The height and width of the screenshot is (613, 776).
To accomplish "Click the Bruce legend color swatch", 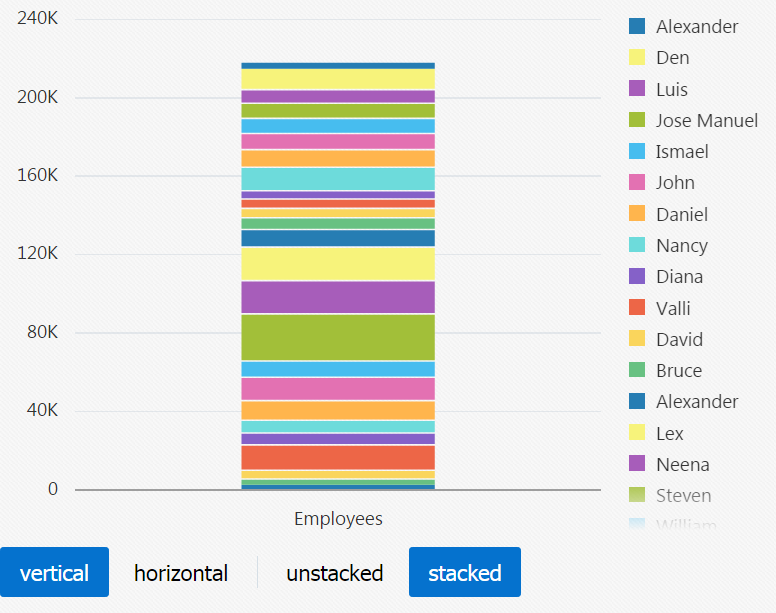I will click(637, 371).
